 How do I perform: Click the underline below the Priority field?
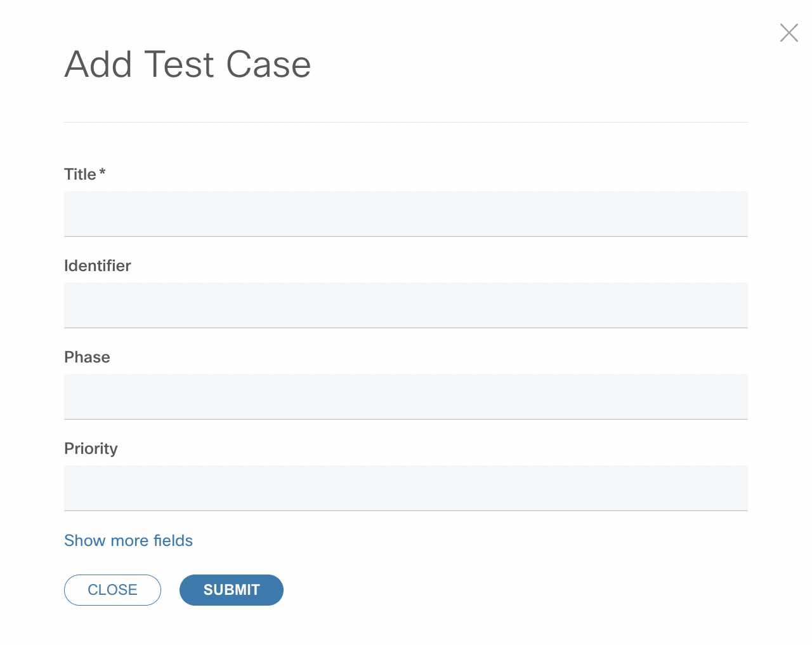(406, 510)
